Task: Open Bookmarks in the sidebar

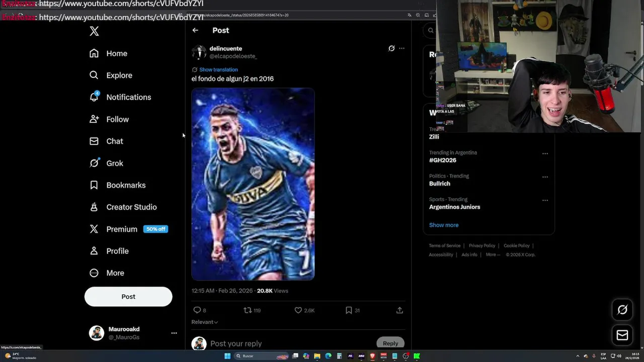Action: [x=118, y=185]
